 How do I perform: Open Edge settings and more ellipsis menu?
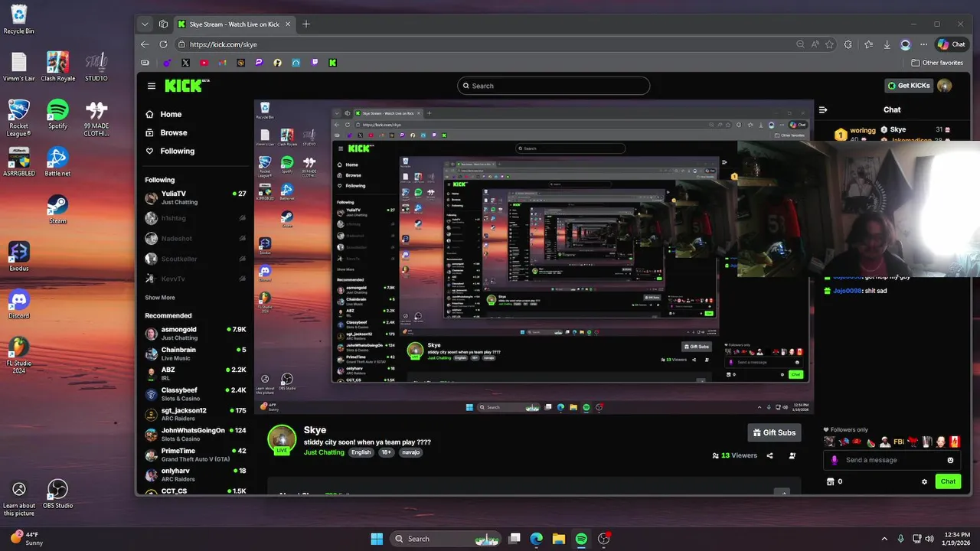pyautogui.click(x=924, y=44)
